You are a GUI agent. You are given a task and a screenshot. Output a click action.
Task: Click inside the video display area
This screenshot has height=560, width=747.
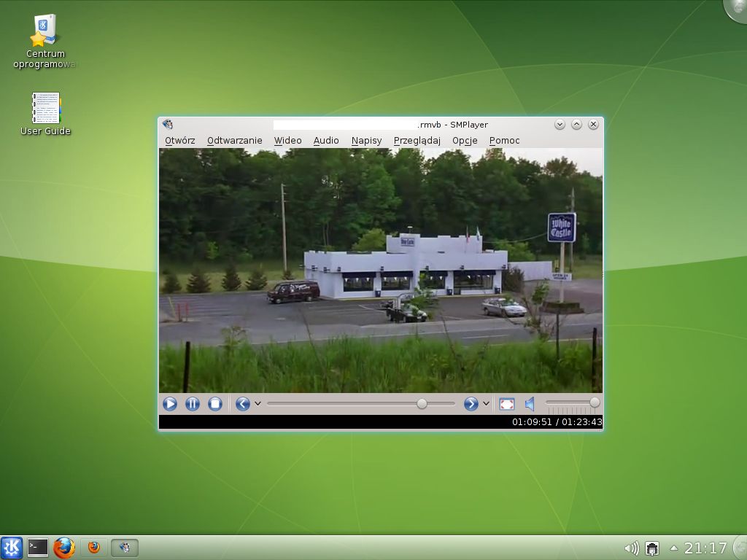381,270
